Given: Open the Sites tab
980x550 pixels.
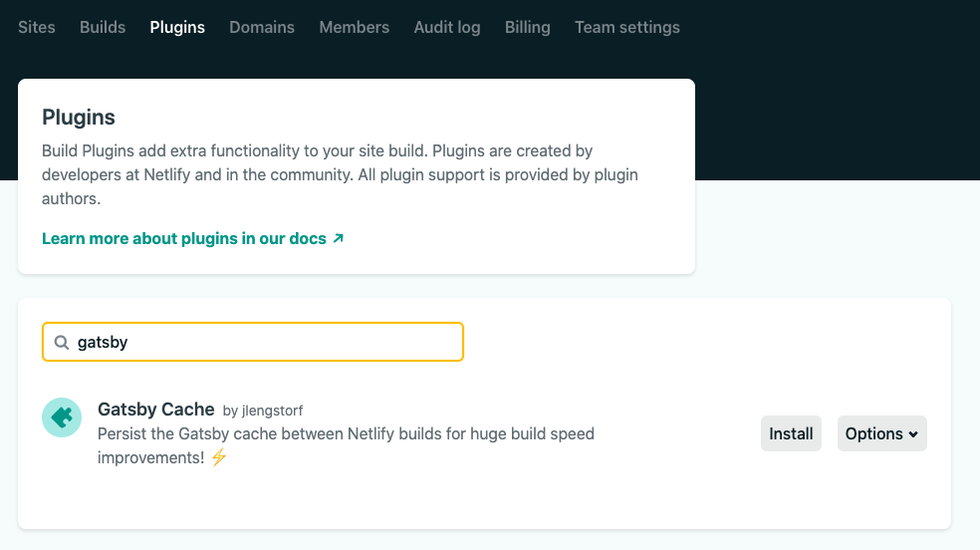Looking at the screenshot, I should tap(36, 28).
